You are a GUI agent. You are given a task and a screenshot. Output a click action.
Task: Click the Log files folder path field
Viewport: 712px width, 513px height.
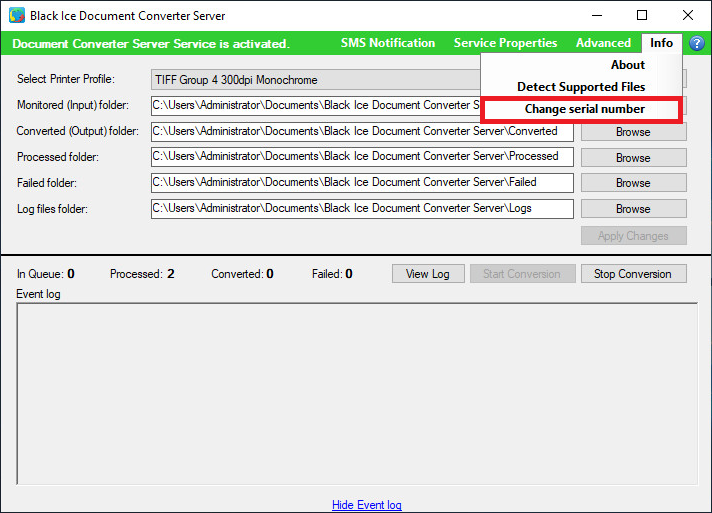tap(362, 209)
